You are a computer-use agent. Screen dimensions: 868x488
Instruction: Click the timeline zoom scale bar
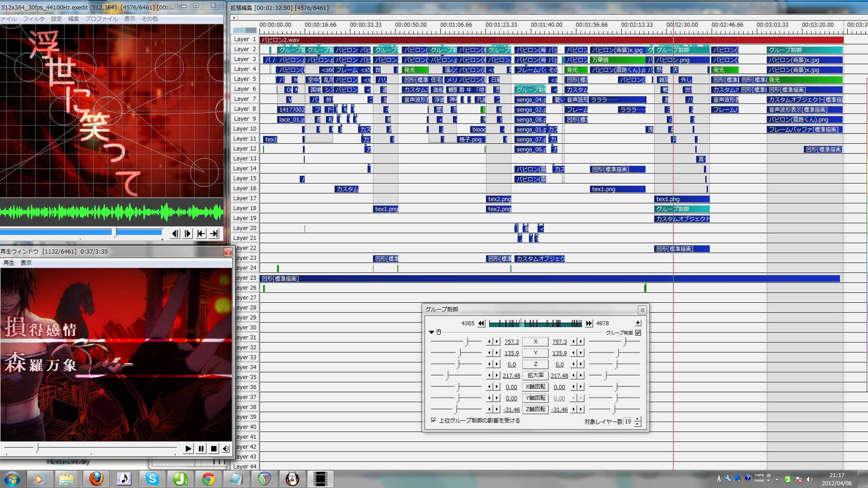[x=245, y=30]
